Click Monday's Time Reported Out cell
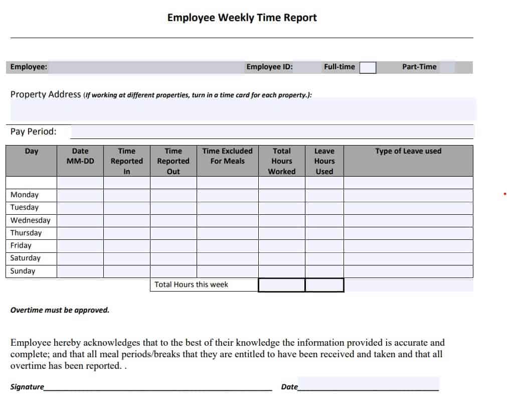Screen dimensions: 507x420 (174, 195)
